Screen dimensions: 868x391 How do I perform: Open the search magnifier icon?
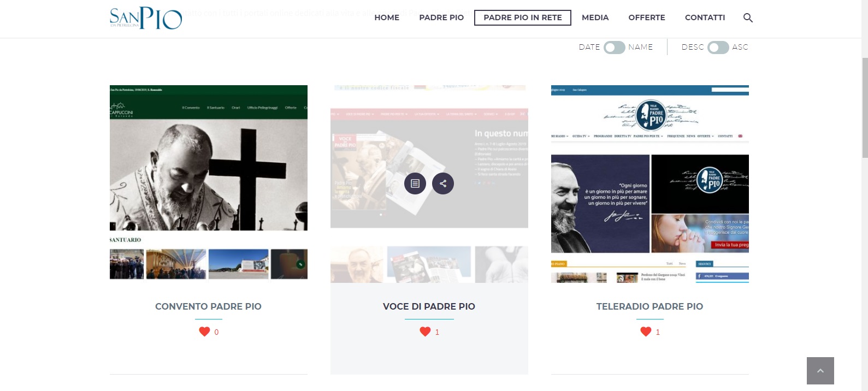pos(748,18)
